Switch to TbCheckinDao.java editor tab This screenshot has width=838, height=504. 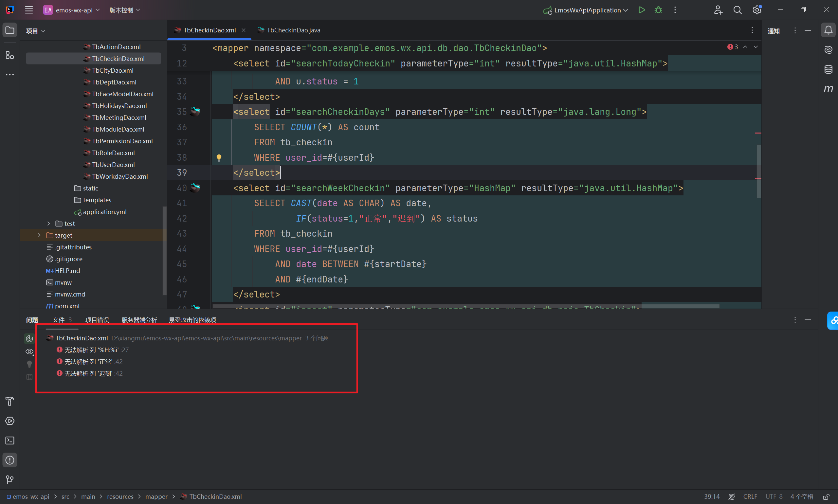(289, 30)
